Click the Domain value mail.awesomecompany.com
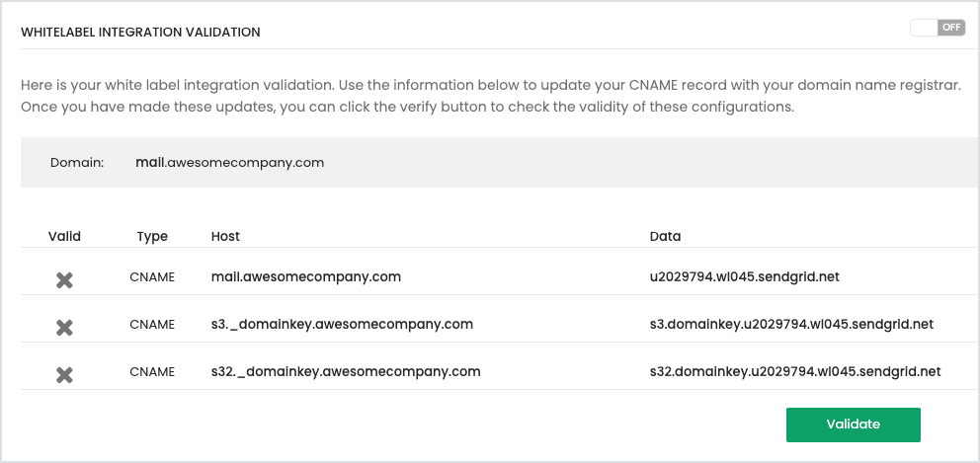This screenshot has width=980, height=463. (230, 162)
